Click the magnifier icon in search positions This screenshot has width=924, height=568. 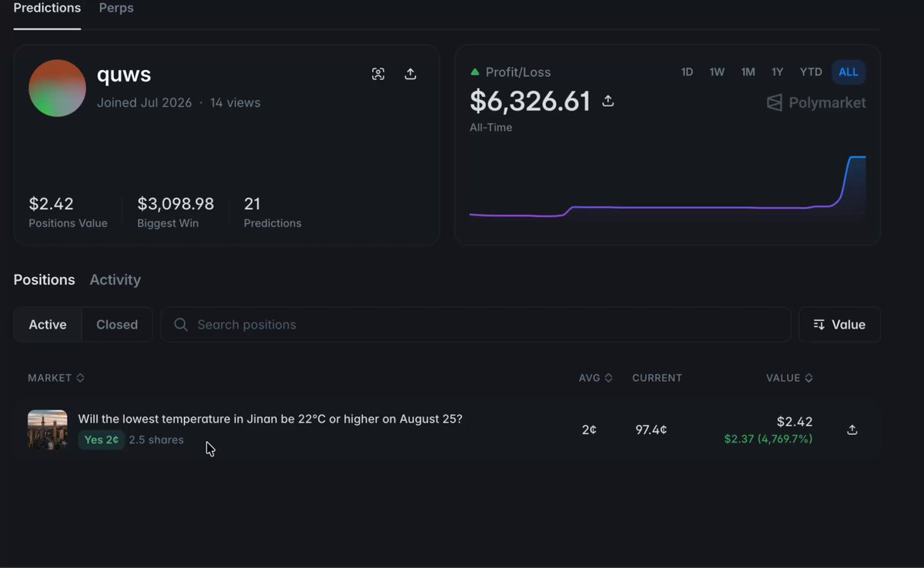pyautogui.click(x=181, y=325)
